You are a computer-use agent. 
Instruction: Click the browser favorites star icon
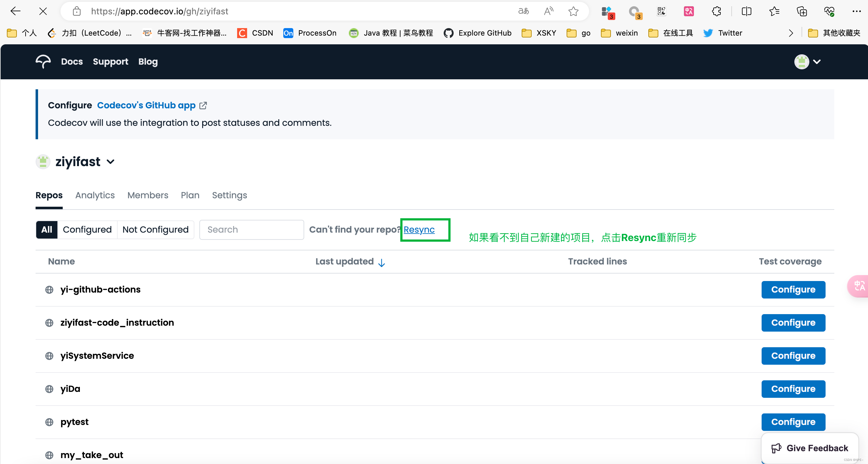pos(573,12)
